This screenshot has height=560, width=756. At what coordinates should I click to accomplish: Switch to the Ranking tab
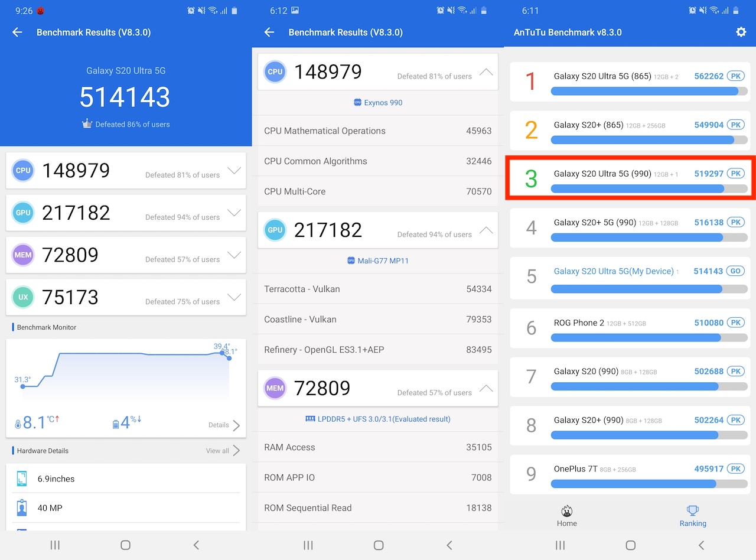(x=693, y=516)
